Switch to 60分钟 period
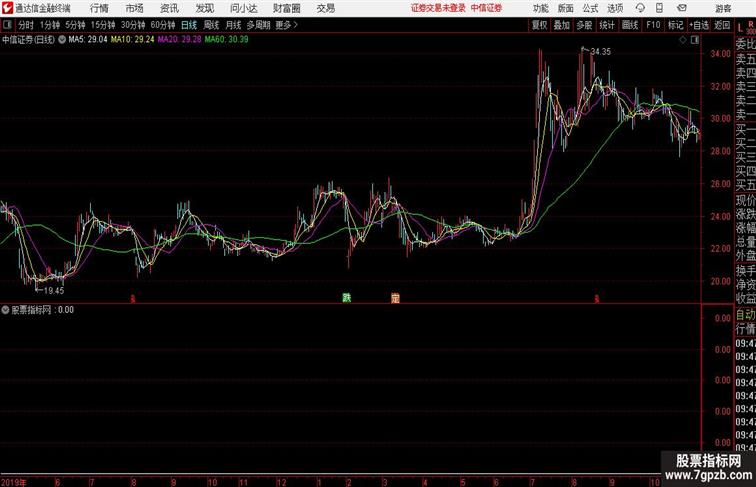Screen dimensions: 756x487 click(x=162, y=25)
